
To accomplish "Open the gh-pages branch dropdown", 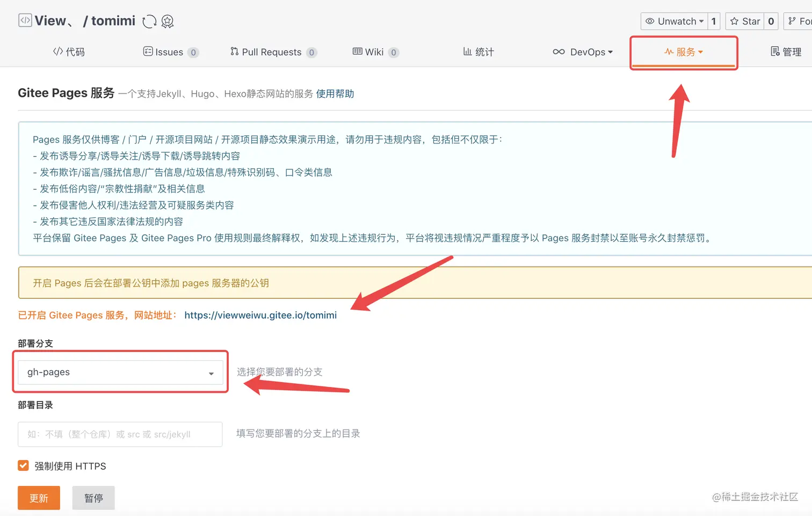I will tap(120, 372).
